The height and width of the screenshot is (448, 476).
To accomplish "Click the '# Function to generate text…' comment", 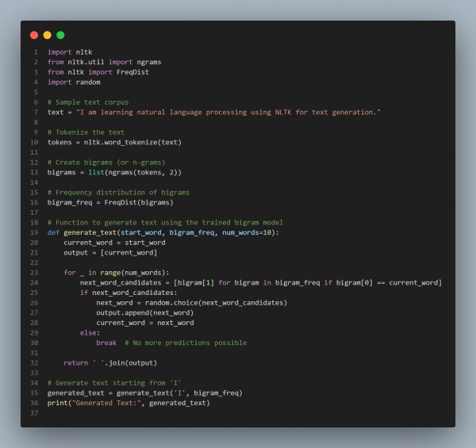I will point(165,222).
